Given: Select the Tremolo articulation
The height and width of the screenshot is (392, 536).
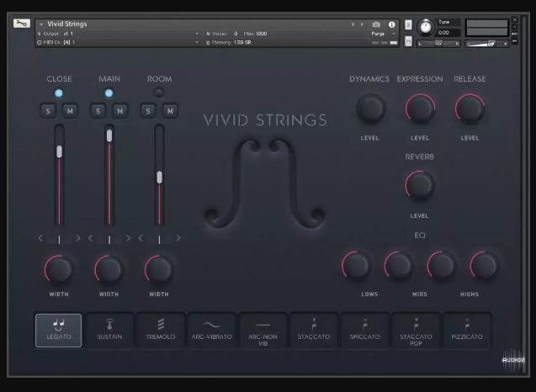Looking at the screenshot, I should click(161, 330).
